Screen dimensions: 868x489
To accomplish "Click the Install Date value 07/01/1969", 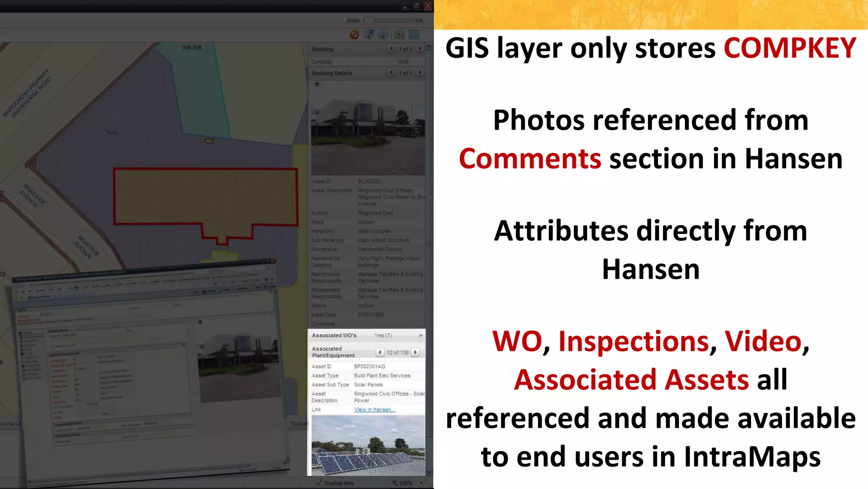I will pyautogui.click(x=371, y=315).
